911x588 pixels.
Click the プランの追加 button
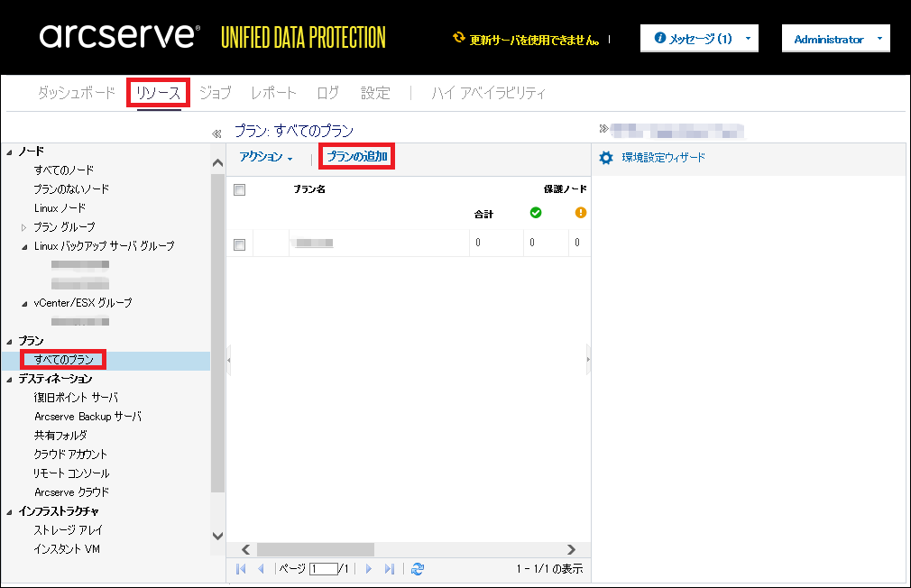(356, 156)
